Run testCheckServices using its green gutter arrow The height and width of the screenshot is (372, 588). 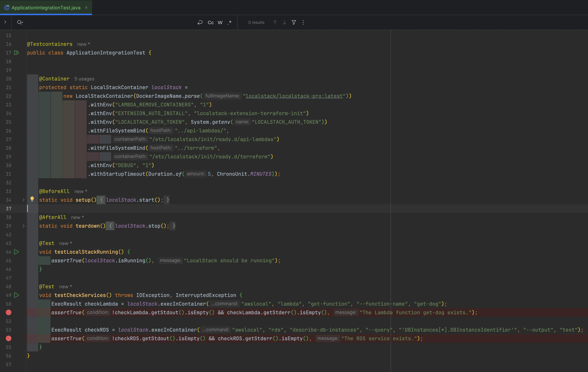(16, 295)
